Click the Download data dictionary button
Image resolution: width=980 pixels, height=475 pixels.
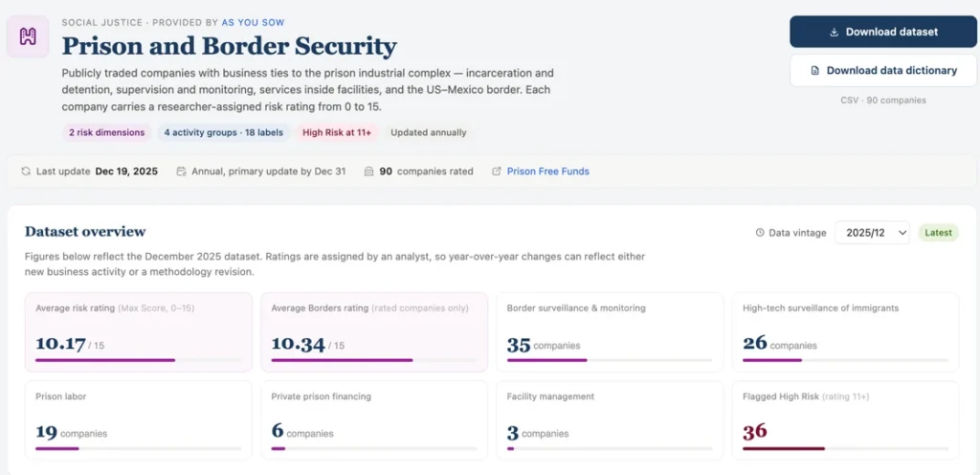883,71
